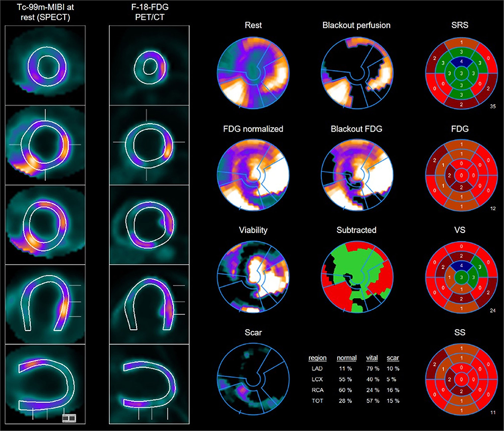Click the Scar polar map
This screenshot has height=431, width=504.
pyautogui.click(x=253, y=379)
